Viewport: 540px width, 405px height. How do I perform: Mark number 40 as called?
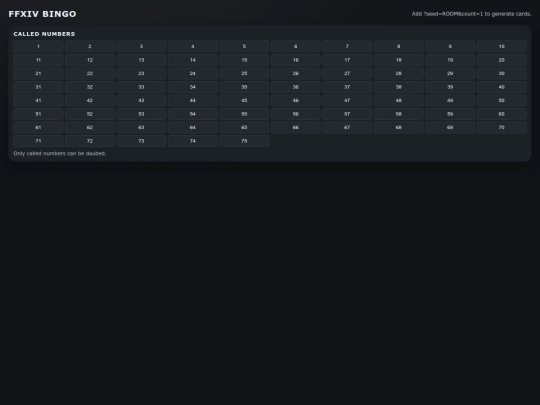(501, 87)
